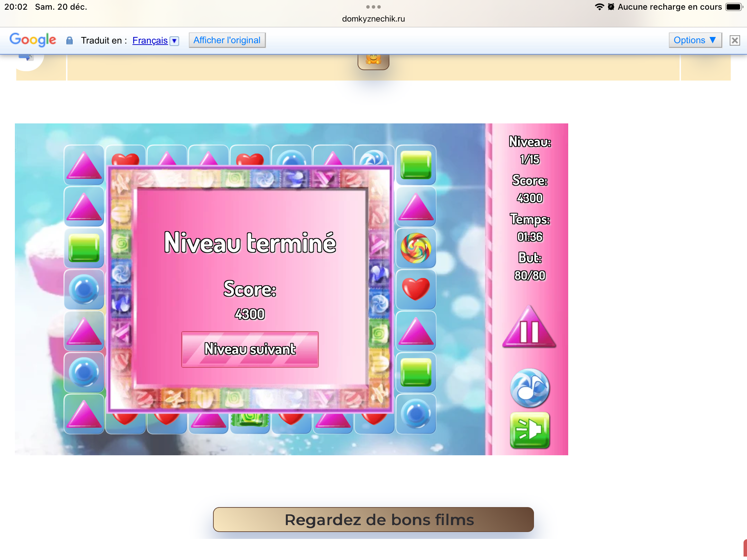Select the red heart in the right column
Screen dimensions: 747x560
(x=416, y=289)
